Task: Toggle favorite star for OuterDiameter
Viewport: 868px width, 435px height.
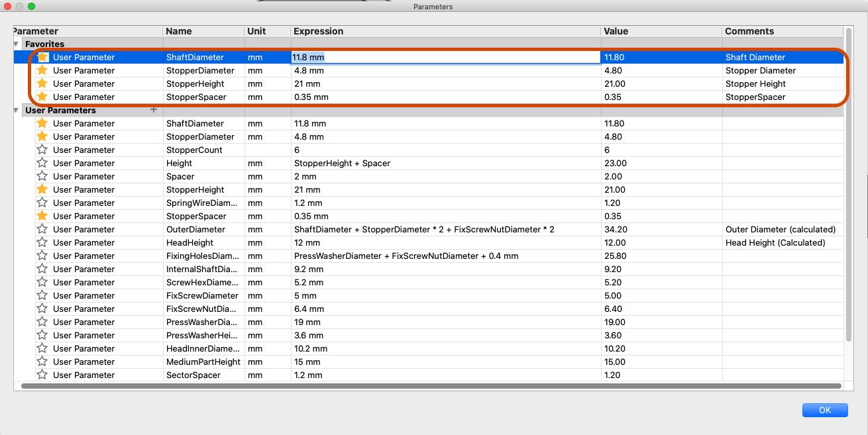Action: [x=42, y=229]
